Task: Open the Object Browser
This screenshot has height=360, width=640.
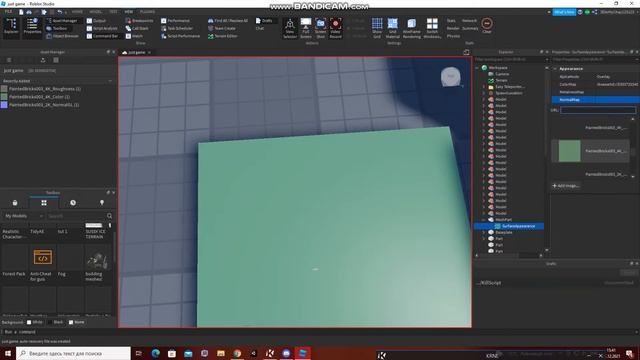Action: coord(62,36)
